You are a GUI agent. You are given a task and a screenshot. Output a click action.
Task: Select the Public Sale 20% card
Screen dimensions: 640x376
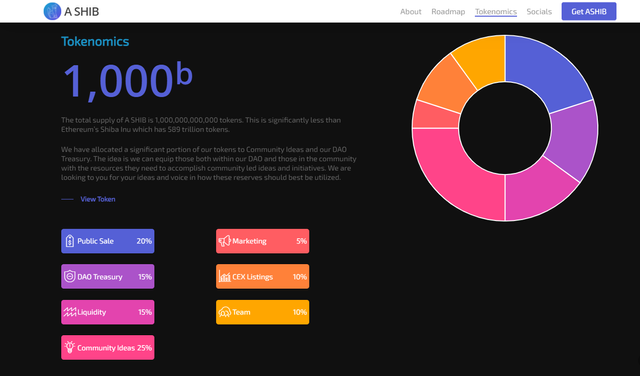click(108, 241)
